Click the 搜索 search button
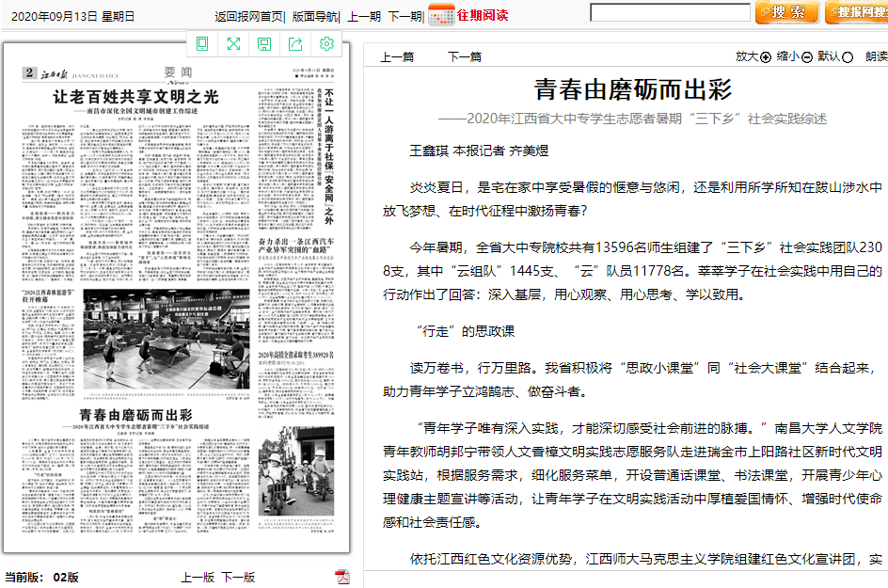This screenshot has width=888, height=588. (786, 12)
